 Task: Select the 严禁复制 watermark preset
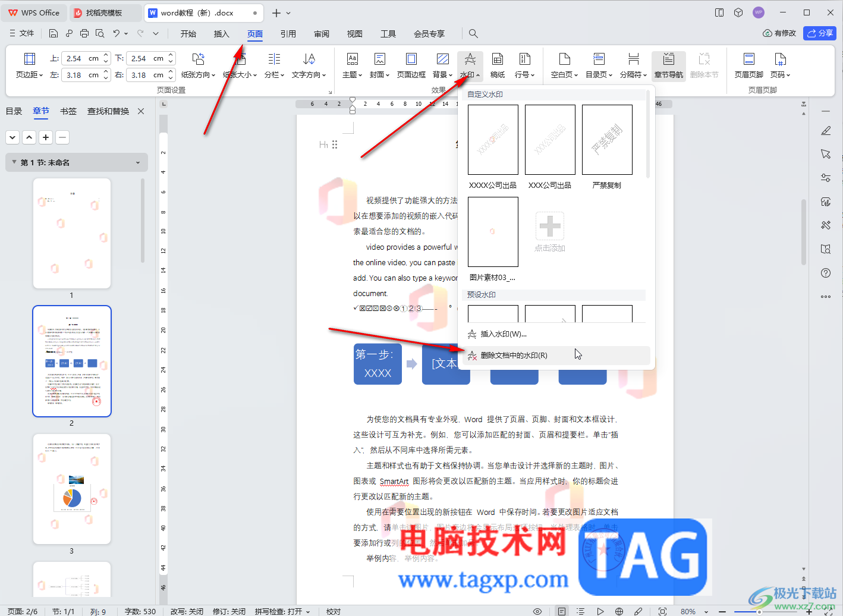607,147
